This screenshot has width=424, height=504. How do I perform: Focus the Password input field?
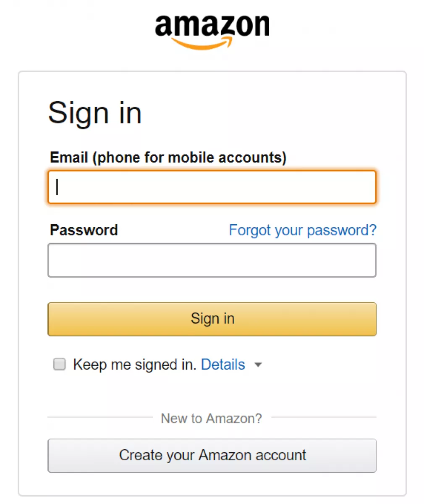(212, 260)
